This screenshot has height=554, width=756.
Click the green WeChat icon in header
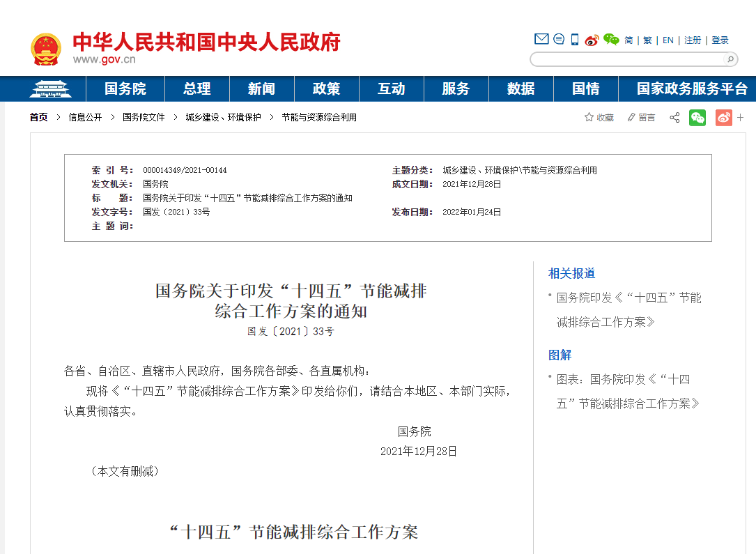(611, 40)
